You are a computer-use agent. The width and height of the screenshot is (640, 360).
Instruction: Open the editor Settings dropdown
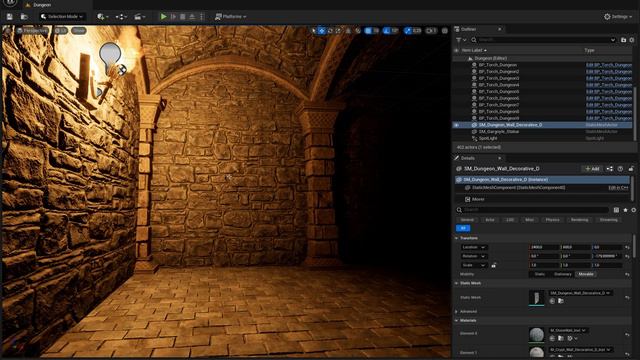618,17
